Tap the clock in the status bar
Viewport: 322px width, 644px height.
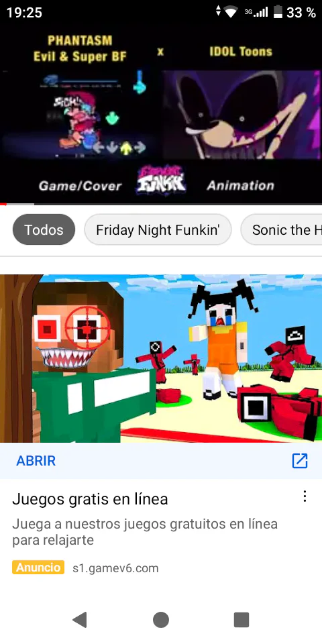pyautogui.click(x=24, y=12)
